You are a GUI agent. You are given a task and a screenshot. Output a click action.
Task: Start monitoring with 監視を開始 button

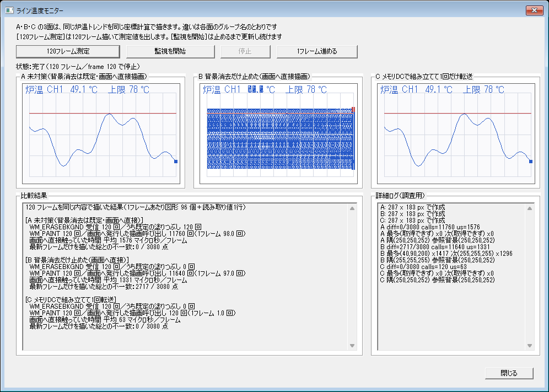[170, 51]
